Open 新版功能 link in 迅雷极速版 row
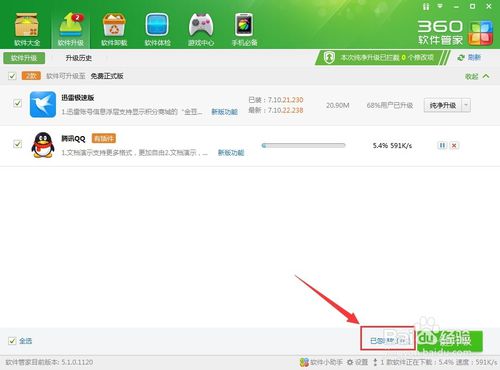 (225, 112)
